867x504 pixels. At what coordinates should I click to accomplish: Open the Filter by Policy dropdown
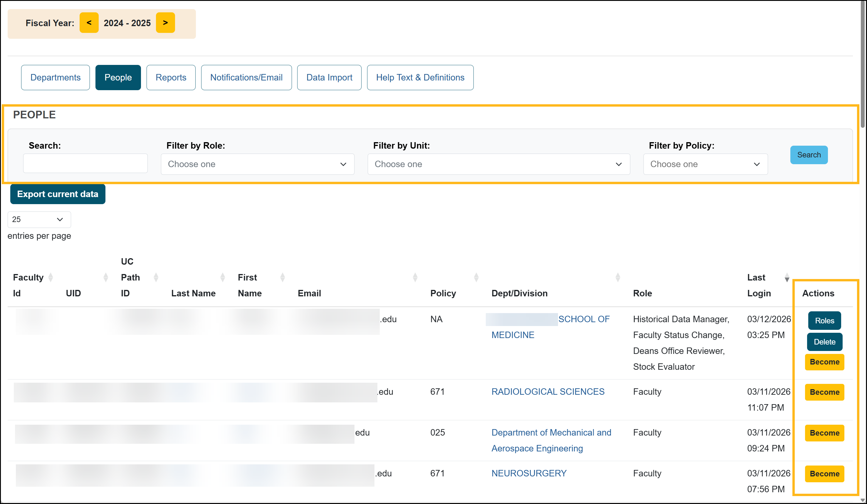coord(705,164)
